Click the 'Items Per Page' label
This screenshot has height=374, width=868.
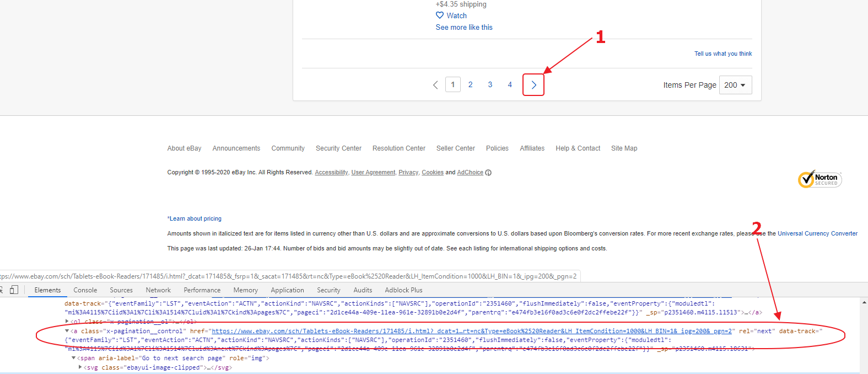689,85
